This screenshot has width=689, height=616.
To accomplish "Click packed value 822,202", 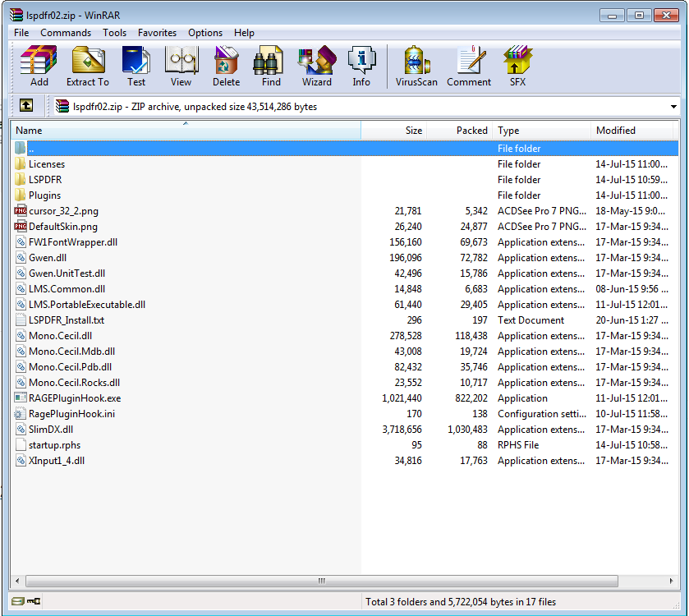I will coord(471,398).
